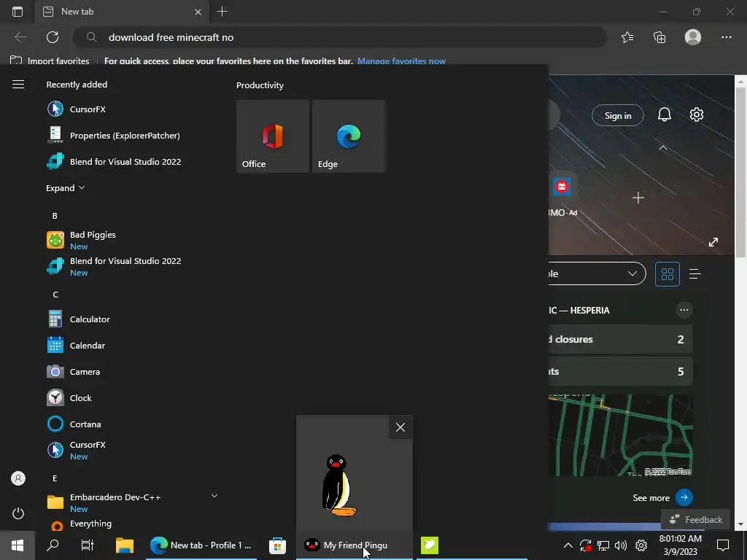Viewport: 747px width, 560px height.
Task: Open the Hesperia traffic card more options
Action: pyautogui.click(x=684, y=310)
